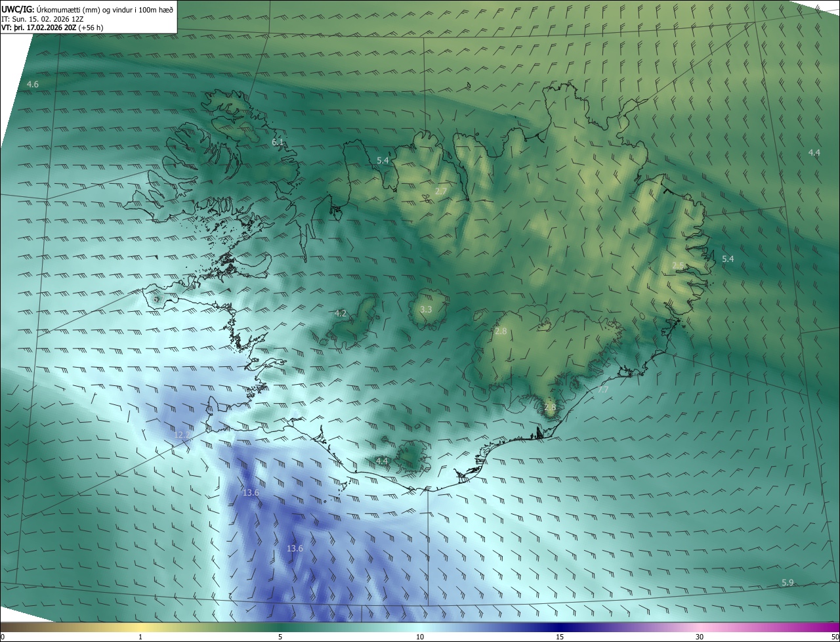Screen dimensions: 840x642
Task: Click the map value "2.5"
Action: (679, 265)
